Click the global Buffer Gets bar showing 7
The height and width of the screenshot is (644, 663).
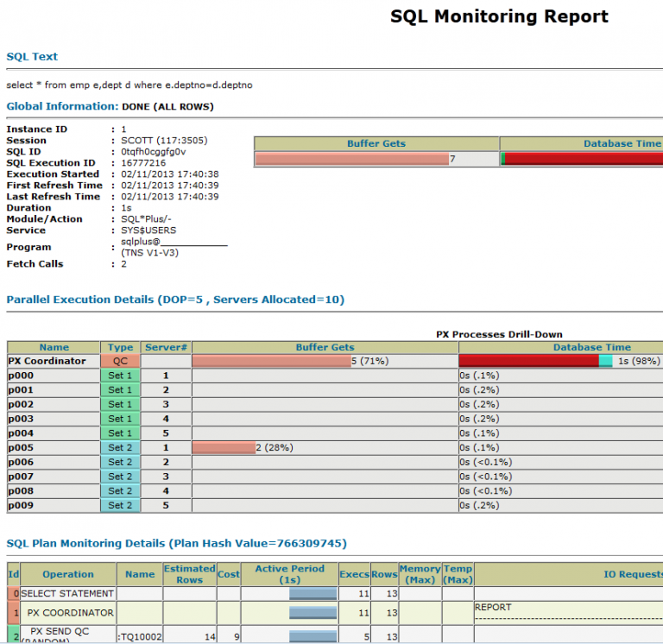pos(352,159)
